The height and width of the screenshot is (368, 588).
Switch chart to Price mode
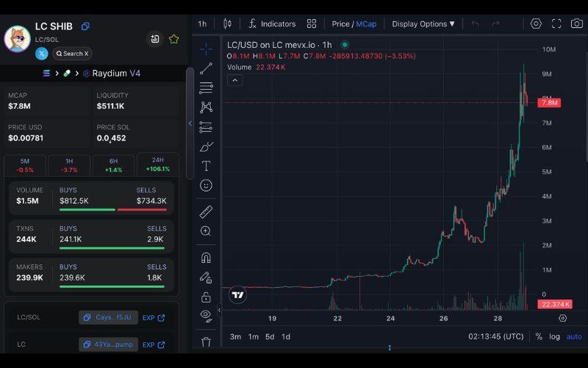point(340,24)
